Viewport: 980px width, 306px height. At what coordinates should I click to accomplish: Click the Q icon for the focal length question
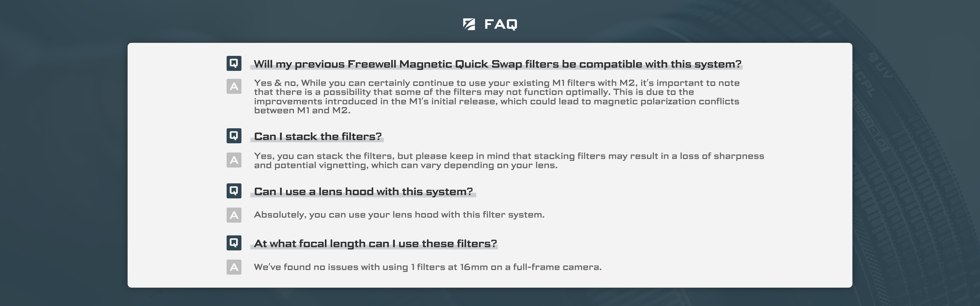[234, 243]
